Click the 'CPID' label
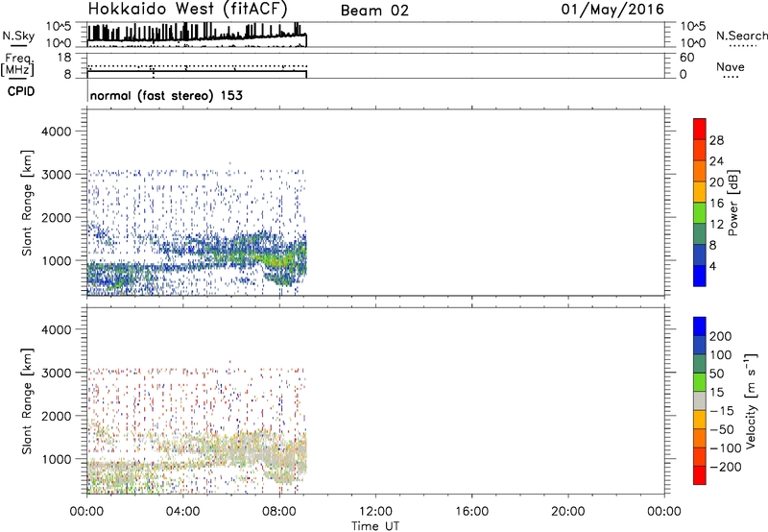Screen dimensions: 768x532 point(21,91)
